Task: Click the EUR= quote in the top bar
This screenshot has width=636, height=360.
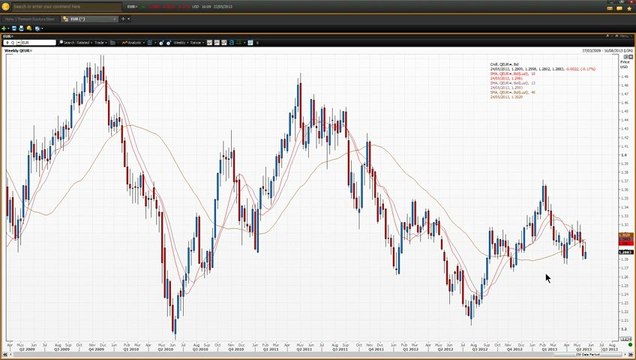Action: [132, 7]
